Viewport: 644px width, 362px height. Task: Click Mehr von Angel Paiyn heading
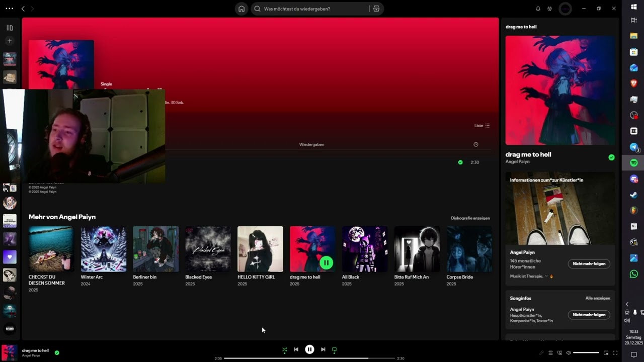point(62,217)
